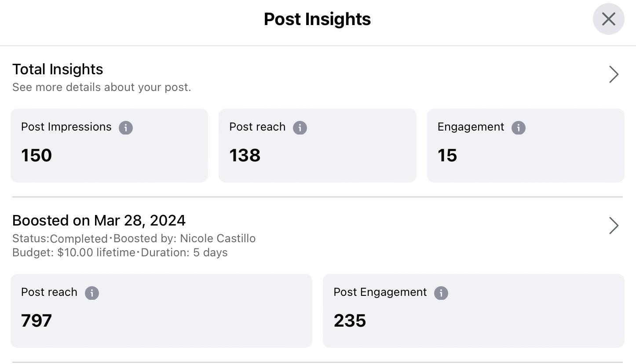636x364 pixels.
Task: Click the Budget $10.00 lifetime text
Action: (x=73, y=252)
